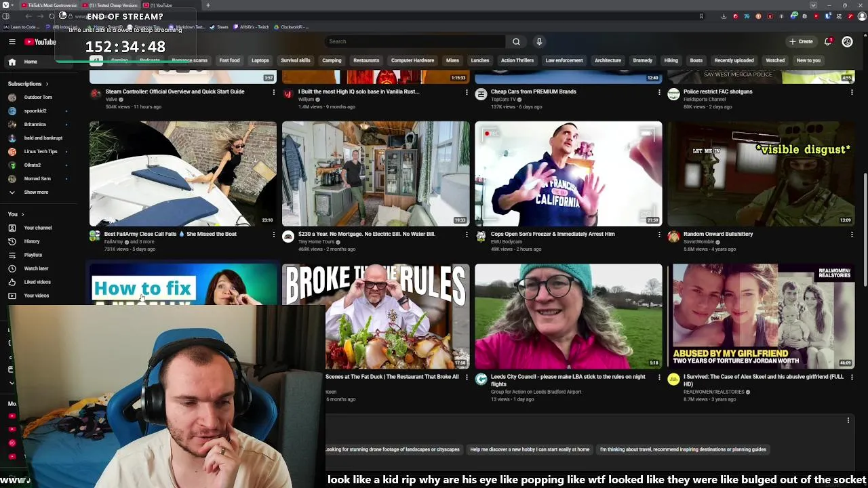Screen dimensions: 868x488
Task: Select the Fast food filter chip
Action: (229, 60)
